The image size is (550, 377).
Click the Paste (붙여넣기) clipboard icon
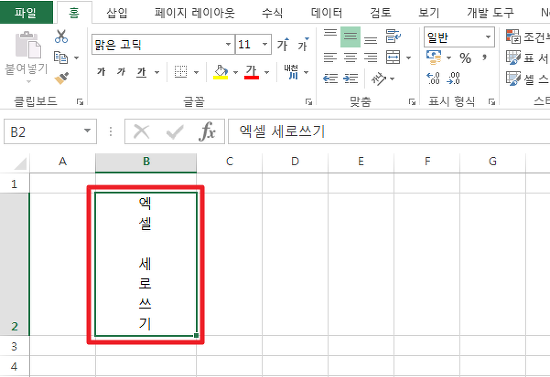tap(27, 45)
